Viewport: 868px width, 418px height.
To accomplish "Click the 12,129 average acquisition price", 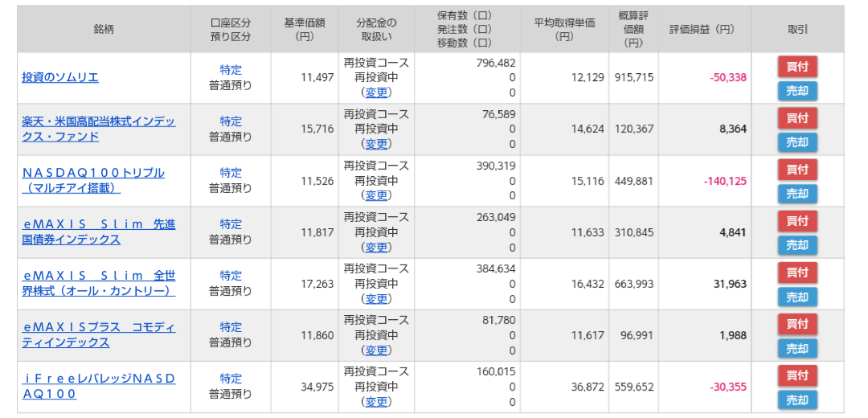I will pyautogui.click(x=588, y=77).
